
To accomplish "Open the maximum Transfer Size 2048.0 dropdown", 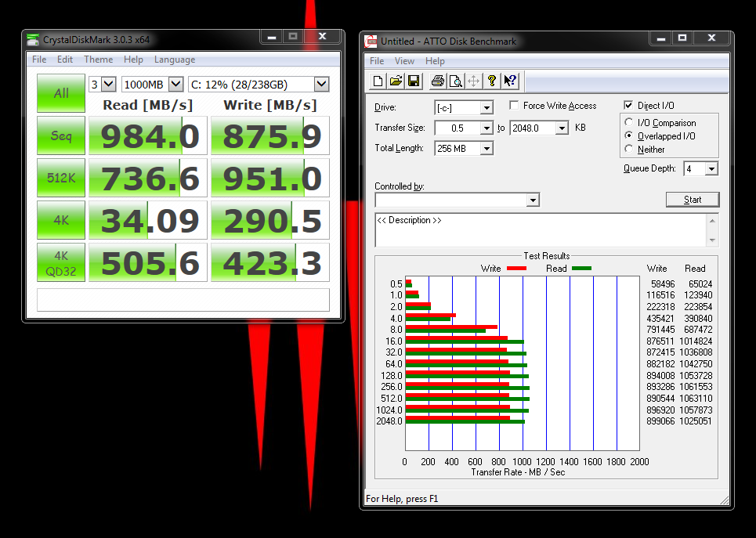I will pos(562,128).
